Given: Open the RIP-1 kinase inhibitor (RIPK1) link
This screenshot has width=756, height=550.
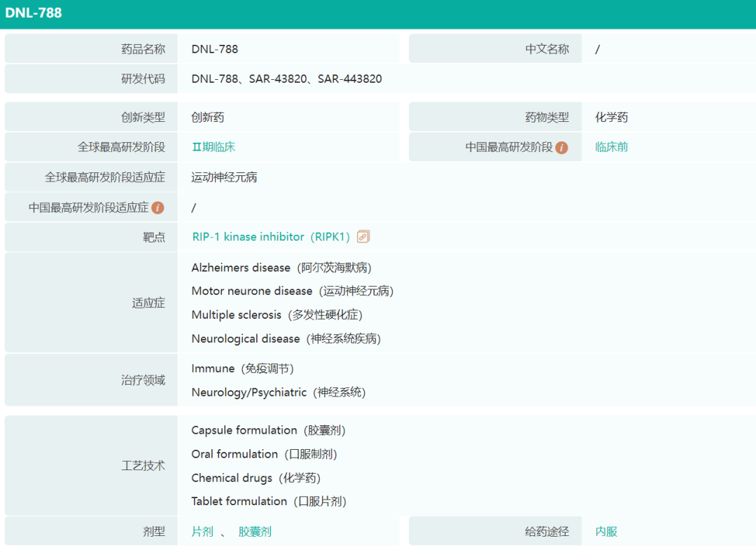Looking at the screenshot, I should [271, 237].
